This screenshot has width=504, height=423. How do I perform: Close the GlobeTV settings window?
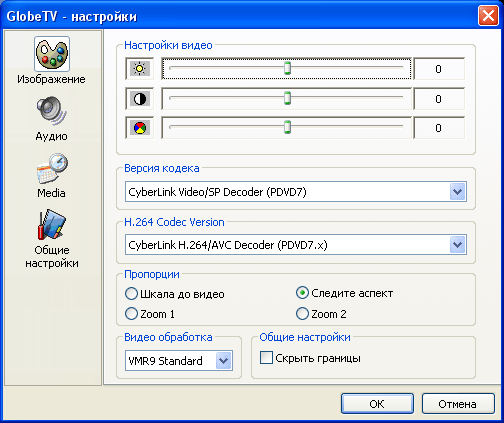[x=488, y=16]
